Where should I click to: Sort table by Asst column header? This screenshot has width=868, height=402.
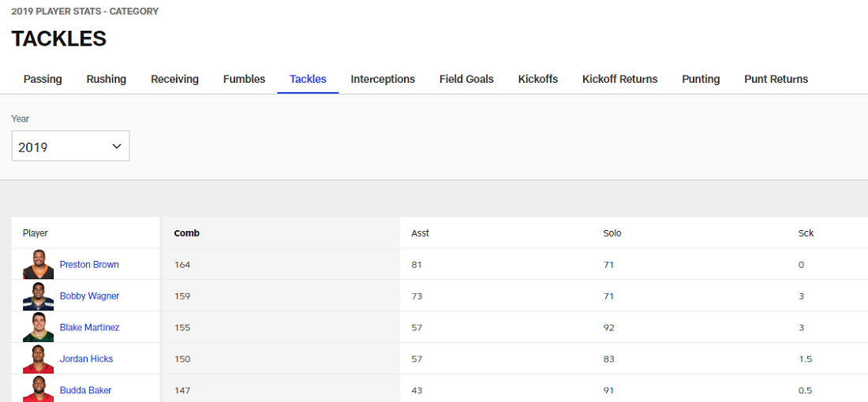pyautogui.click(x=420, y=233)
